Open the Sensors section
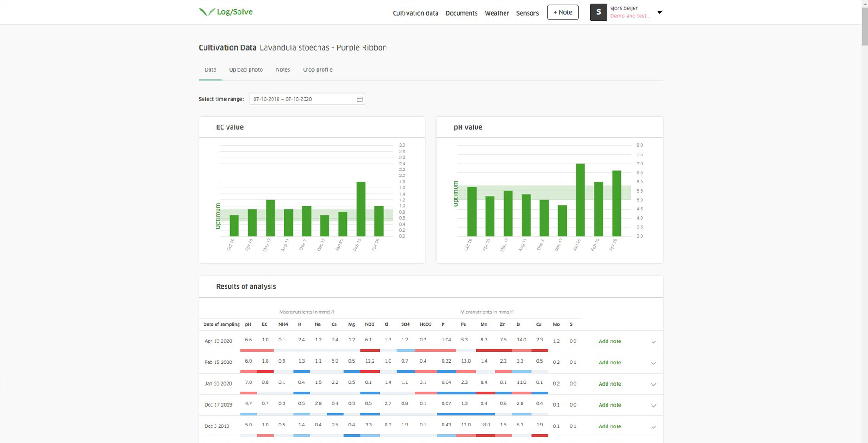 (527, 13)
